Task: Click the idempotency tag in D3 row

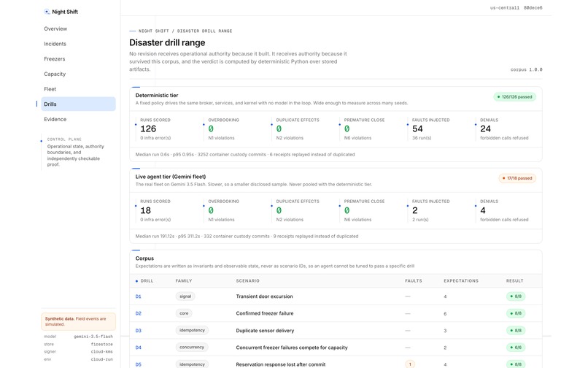Action: point(192,331)
